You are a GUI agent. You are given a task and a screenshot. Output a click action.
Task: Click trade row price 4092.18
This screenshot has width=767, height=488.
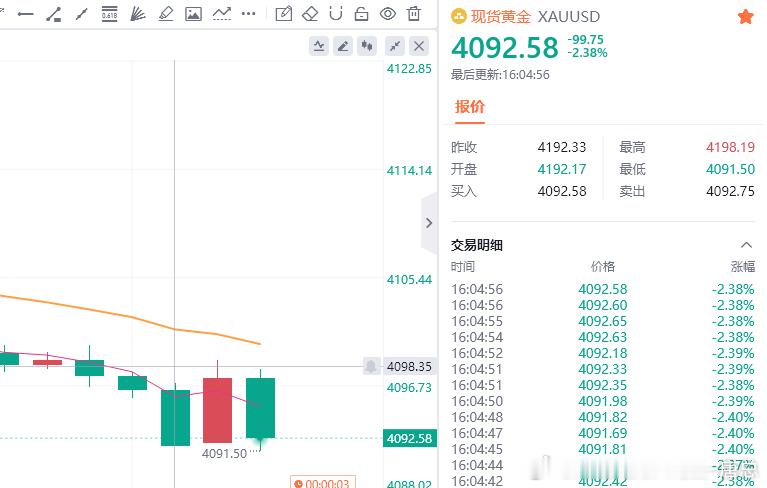tap(603, 353)
